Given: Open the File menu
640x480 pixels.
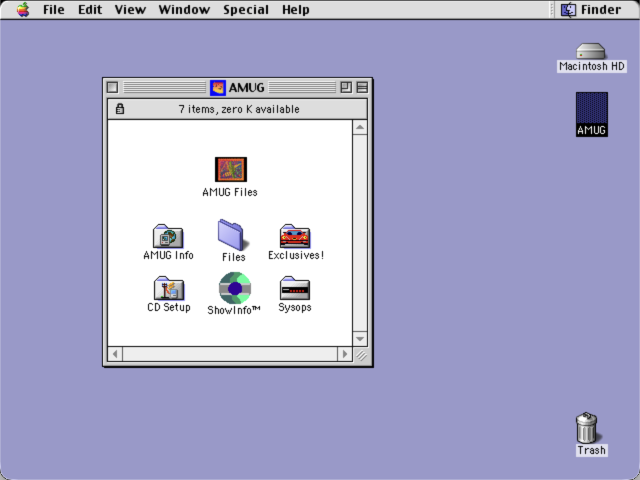Looking at the screenshot, I should point(53,9).
